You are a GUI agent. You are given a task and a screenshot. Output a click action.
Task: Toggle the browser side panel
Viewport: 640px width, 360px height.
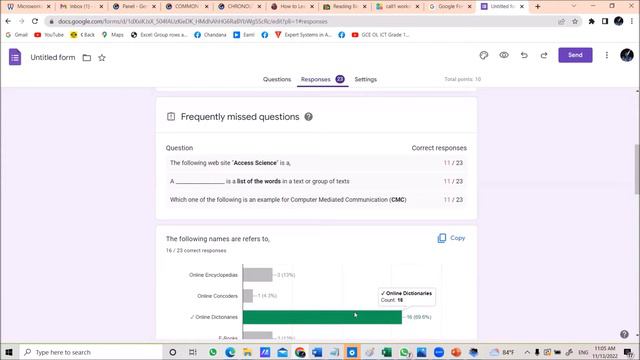pyautogui.click(x=605, y=21)
